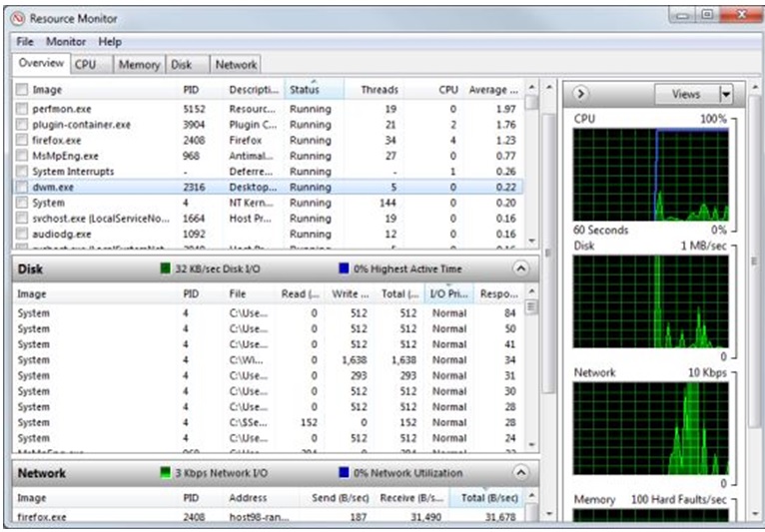The image size is (765, 532).
Task: Switch to the Memory tab
Action: [x=138, y=65]
